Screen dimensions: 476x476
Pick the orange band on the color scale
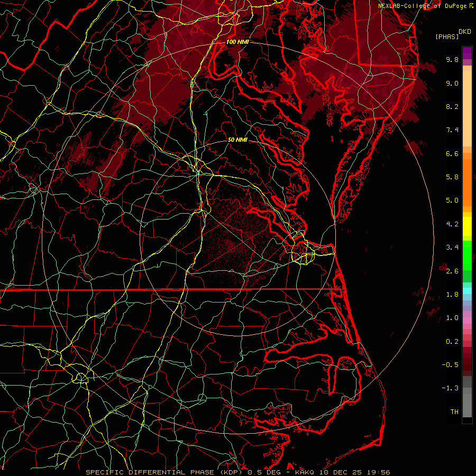click(x=467, y=182)
